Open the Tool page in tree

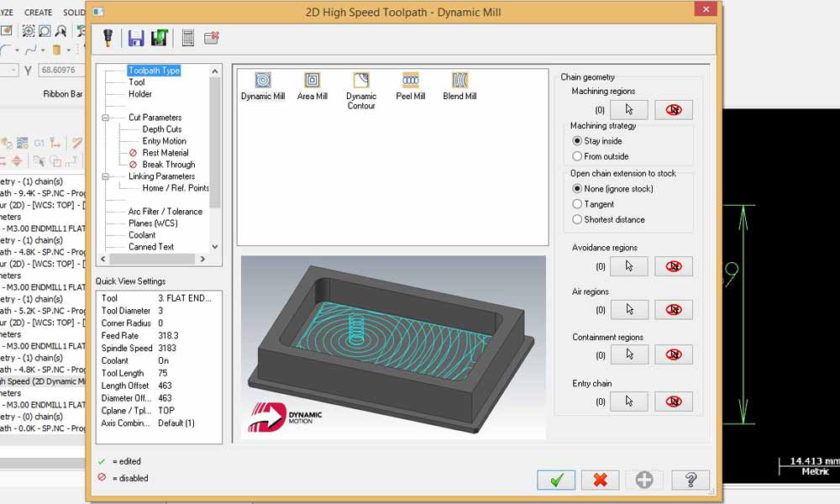pyautogui.click(x=137, y=82)
